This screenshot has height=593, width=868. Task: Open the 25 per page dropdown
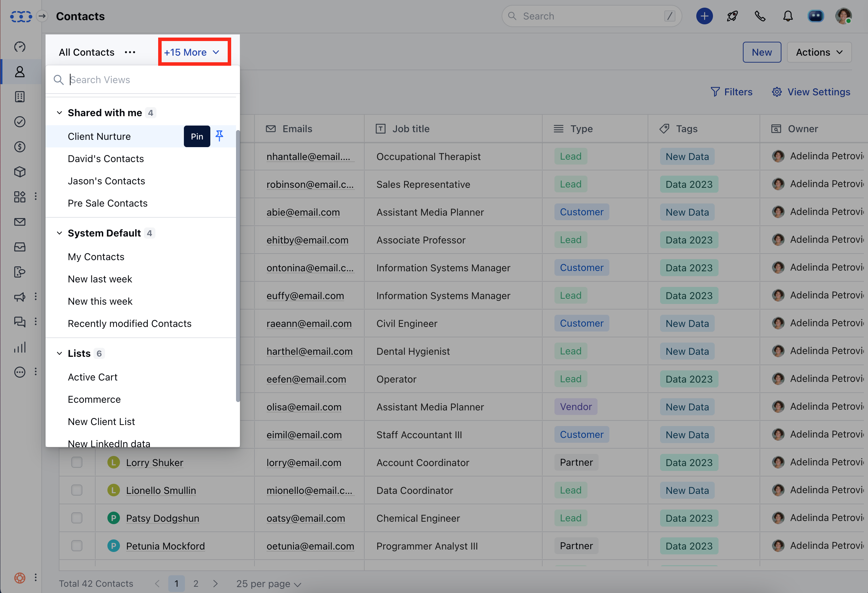[269, 583]
